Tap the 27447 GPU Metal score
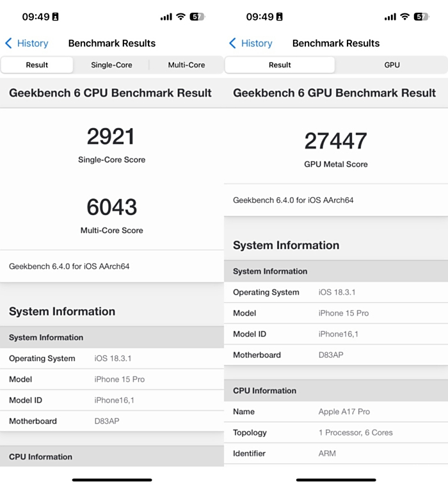This screenshot has width=448, height=486. 336,141
